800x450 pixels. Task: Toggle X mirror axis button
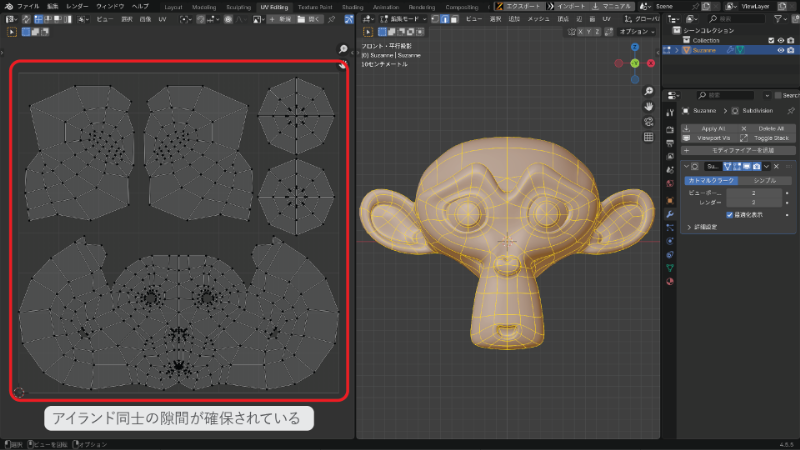point(580,32)
